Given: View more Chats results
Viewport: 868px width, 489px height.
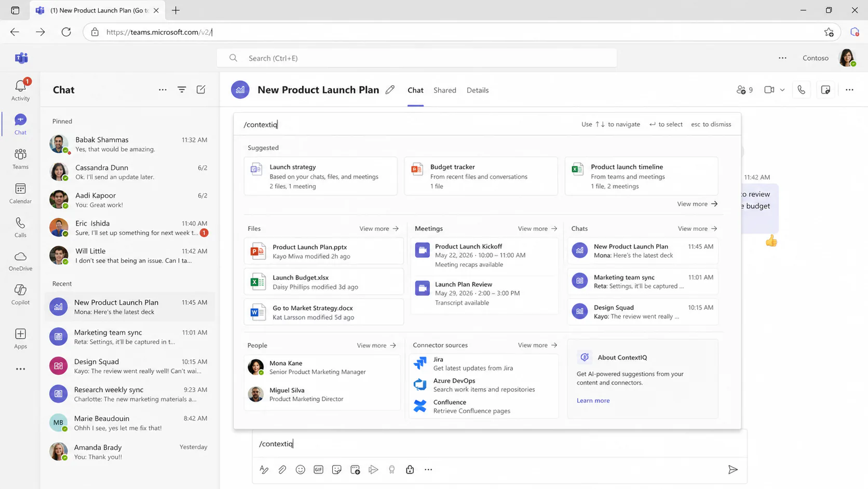Looking at the screenshot, I should coord(697,229).
